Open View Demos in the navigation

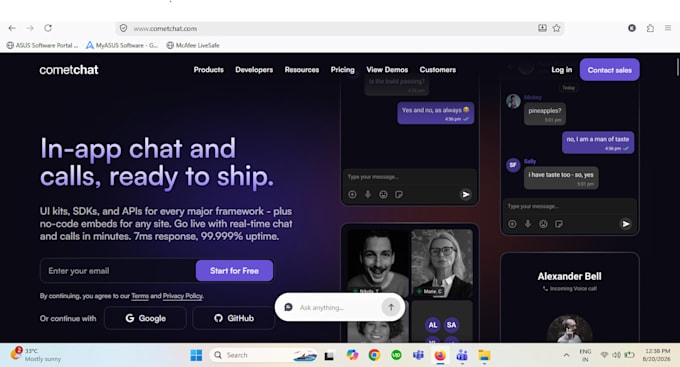pos(387,70)
